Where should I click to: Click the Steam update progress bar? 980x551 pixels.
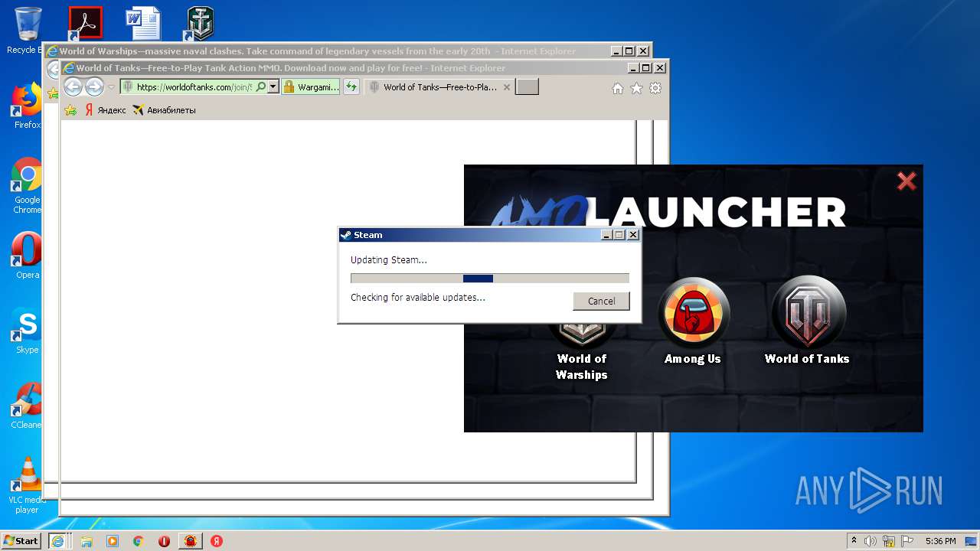pyautogui.click(x=490, y=279)
